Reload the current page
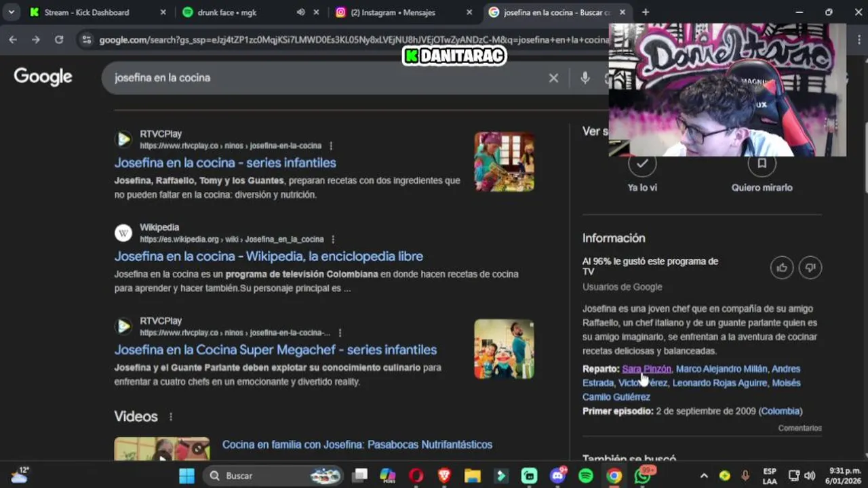This screenshot has width=868, height=488. pyautogui.click(x=59, y=40)
